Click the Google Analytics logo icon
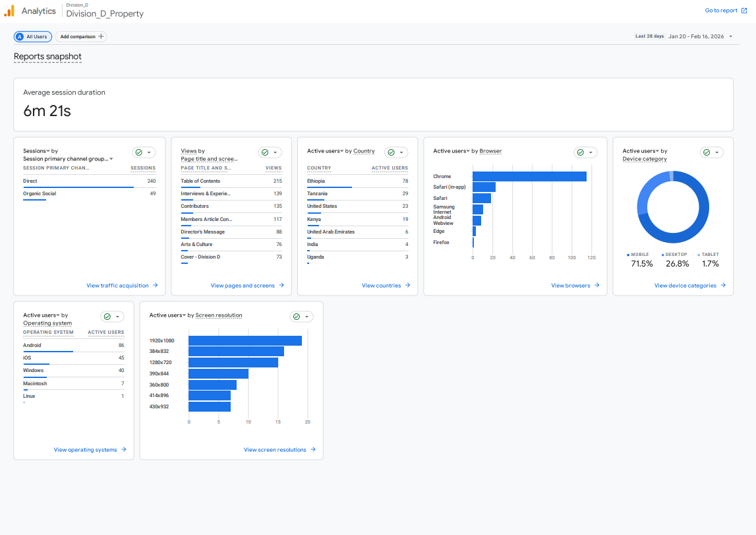756x535 pixels. click(9, 11)
